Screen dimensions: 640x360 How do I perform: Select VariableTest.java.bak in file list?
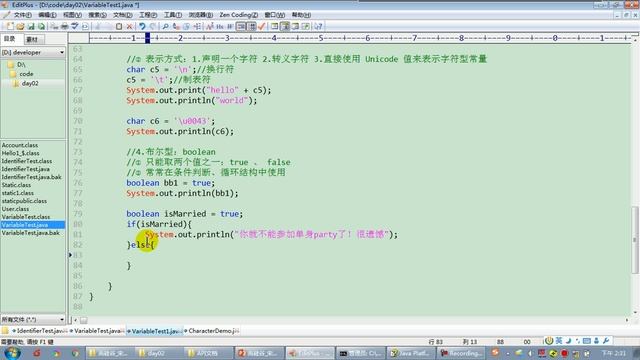click(x=31, y=233)
